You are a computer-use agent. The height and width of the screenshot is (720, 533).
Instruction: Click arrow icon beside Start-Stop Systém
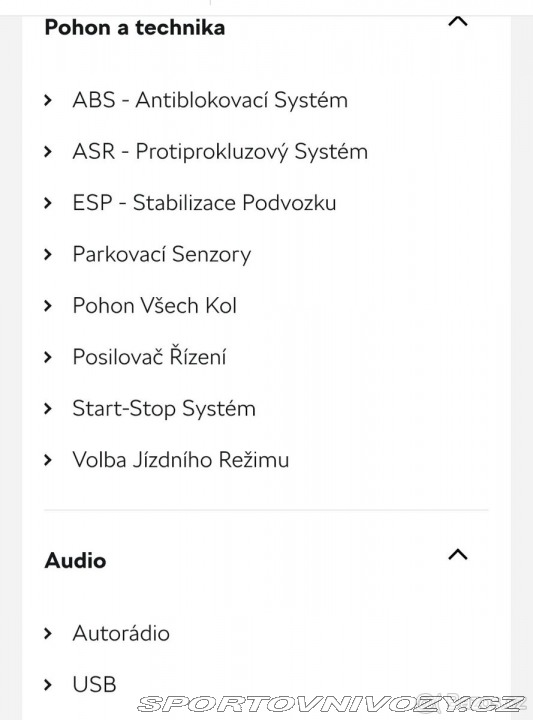[x=48, y=409]
